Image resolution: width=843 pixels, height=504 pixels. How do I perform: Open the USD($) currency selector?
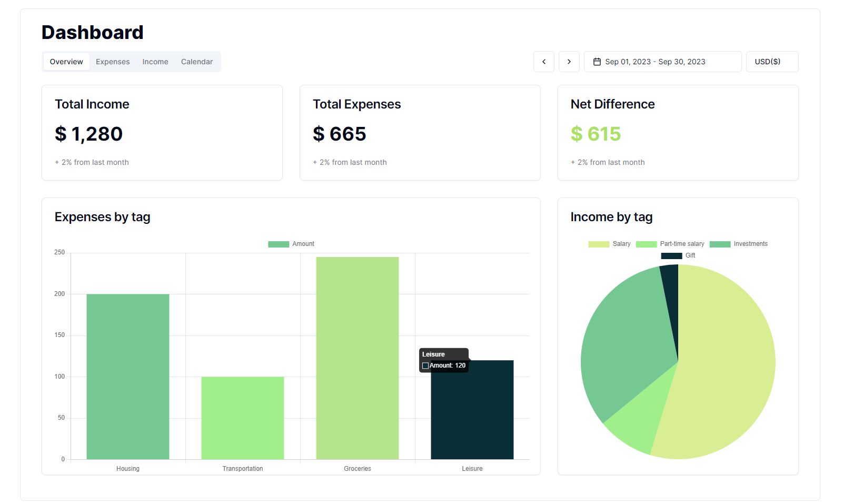pos(772,62)
